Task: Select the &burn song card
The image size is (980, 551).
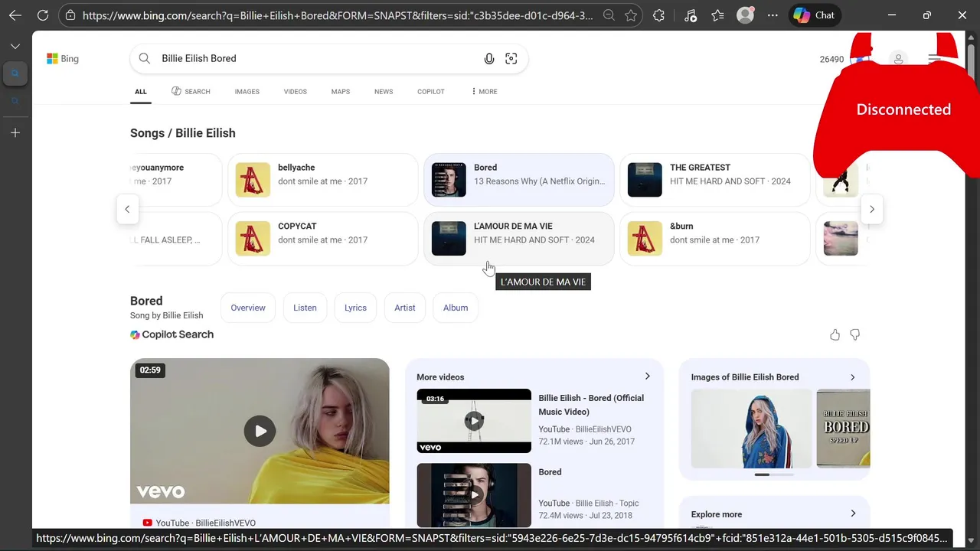Action: 715,239
